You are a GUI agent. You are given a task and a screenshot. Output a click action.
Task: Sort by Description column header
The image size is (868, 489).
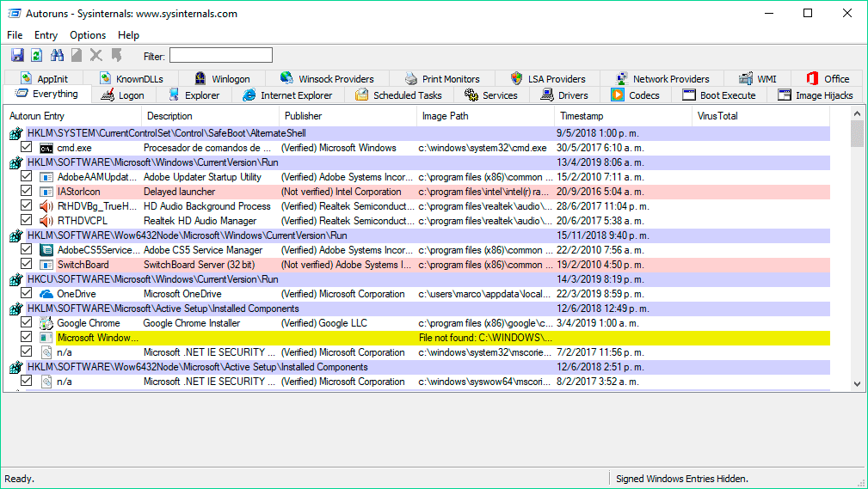click(x=211, y=116)
